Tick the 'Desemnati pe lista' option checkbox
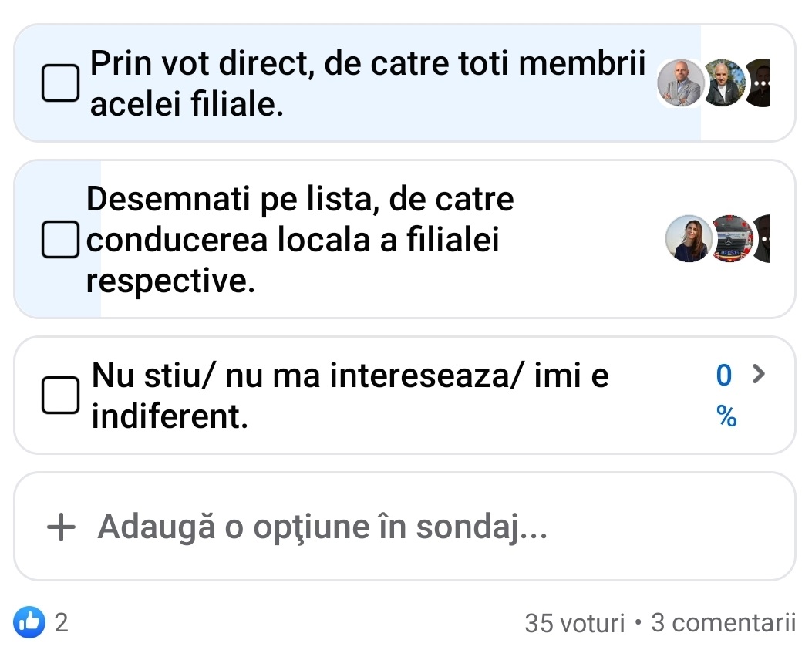Screen dimensions: 812x650 59,241
